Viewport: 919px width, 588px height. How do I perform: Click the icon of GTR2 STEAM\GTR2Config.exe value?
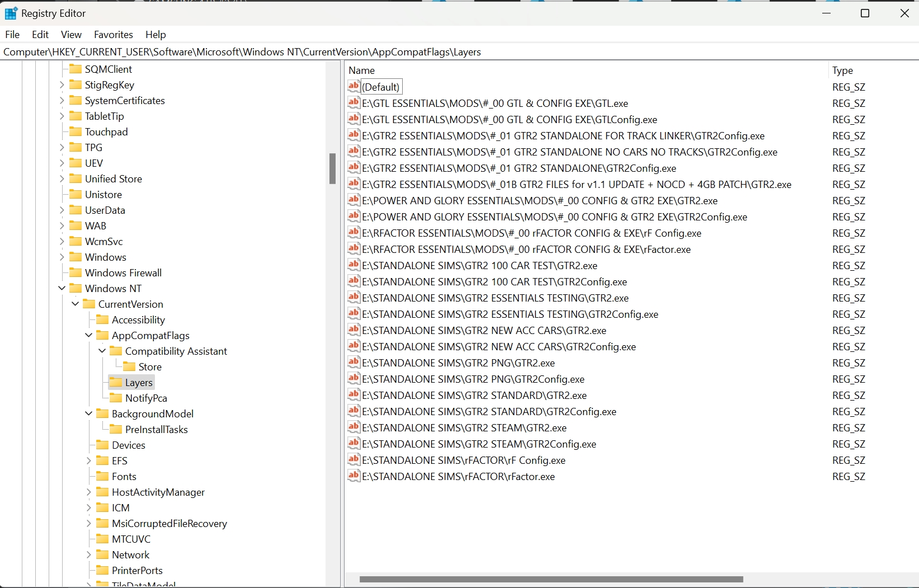coord(354,443)
